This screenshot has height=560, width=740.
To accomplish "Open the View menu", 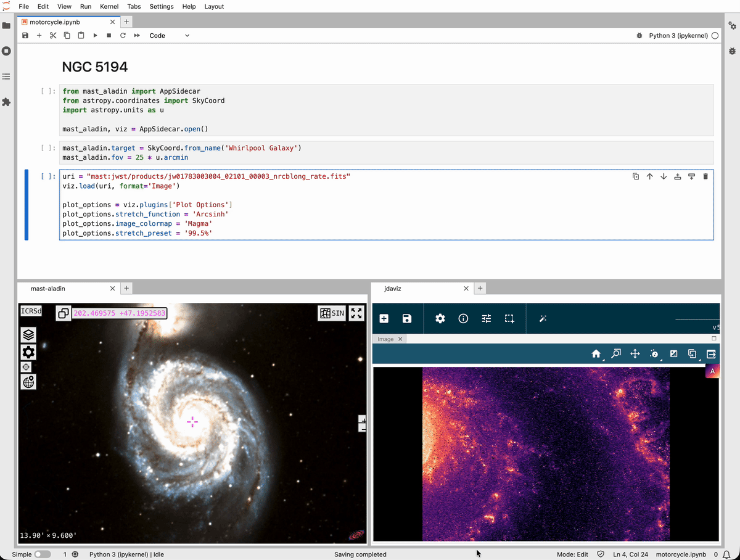I will coord(64,6).
